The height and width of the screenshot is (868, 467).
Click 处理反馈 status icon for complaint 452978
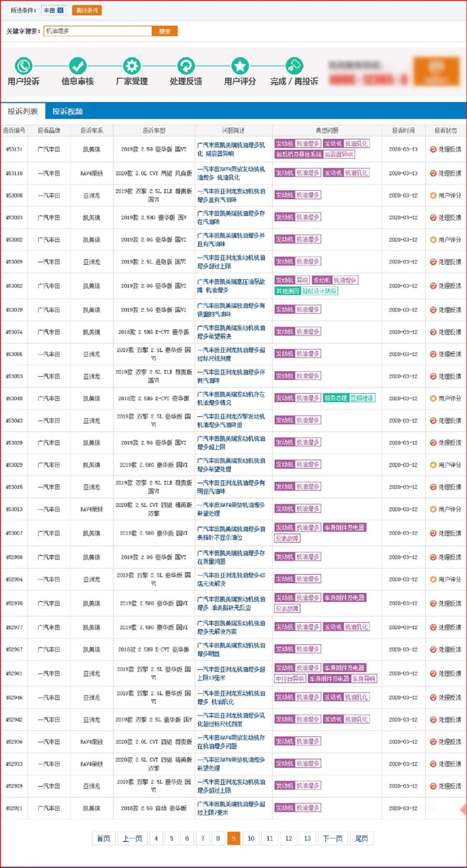[x=433, y=604]
